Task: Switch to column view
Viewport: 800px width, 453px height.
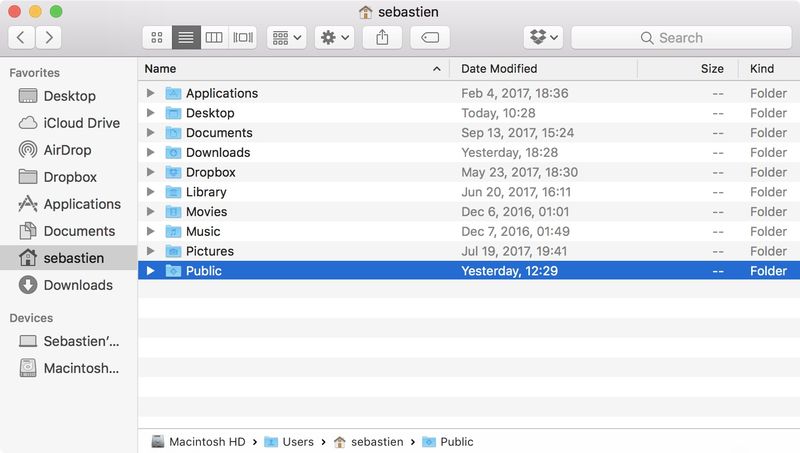Action: coord(214,38)
